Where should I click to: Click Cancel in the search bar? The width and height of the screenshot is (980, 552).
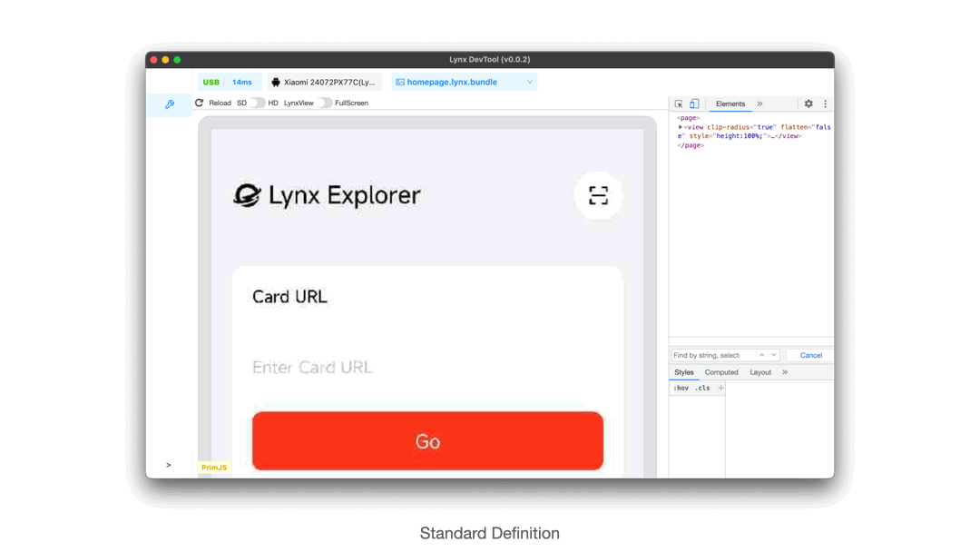(810, 355)
